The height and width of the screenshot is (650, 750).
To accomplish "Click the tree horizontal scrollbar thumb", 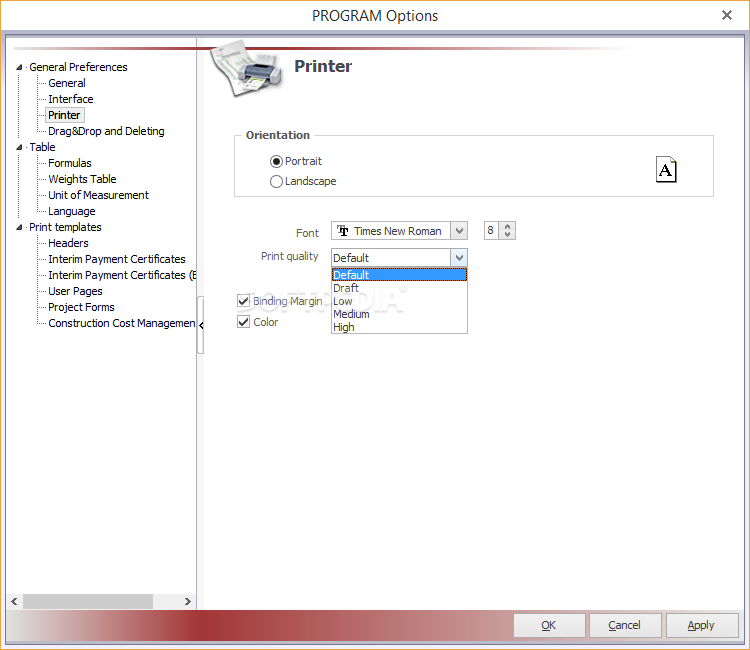I will point(88,601).
